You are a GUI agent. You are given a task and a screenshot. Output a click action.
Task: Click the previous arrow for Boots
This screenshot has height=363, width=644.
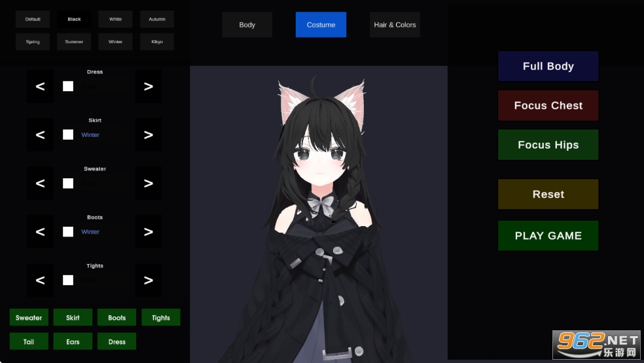(40, 232)
